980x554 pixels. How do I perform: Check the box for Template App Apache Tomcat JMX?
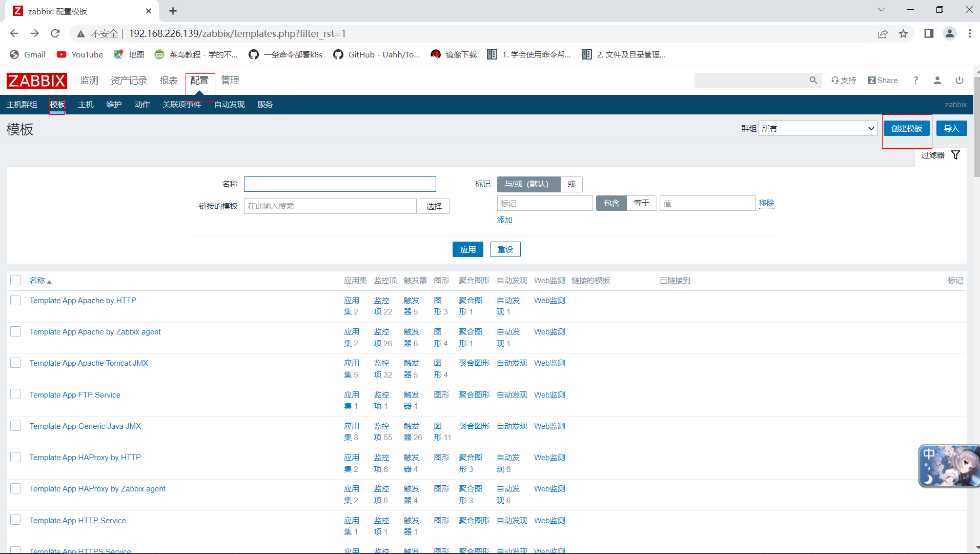point(15,363)
